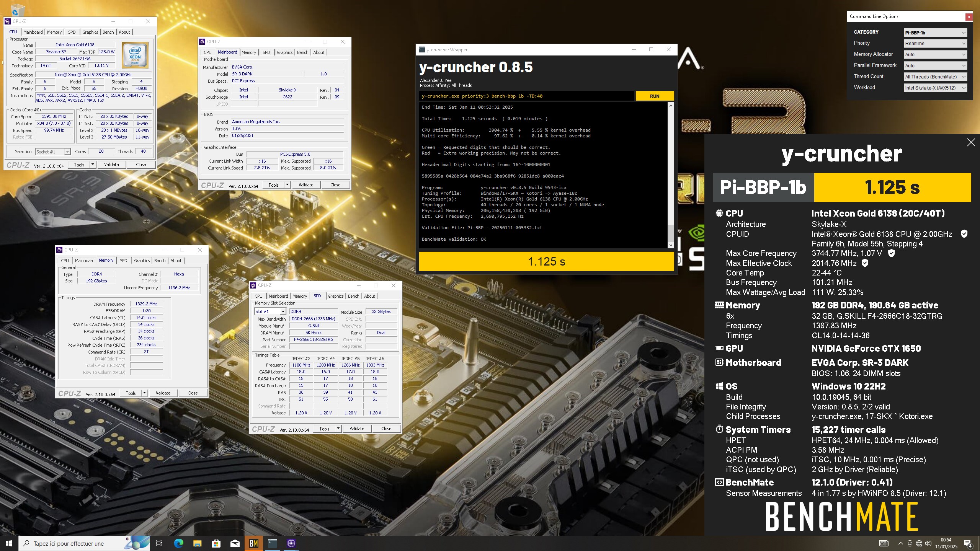Switch to Bench tab in the CPU-Z CPU window
This screenshot has width=980, height=551.
108,32
